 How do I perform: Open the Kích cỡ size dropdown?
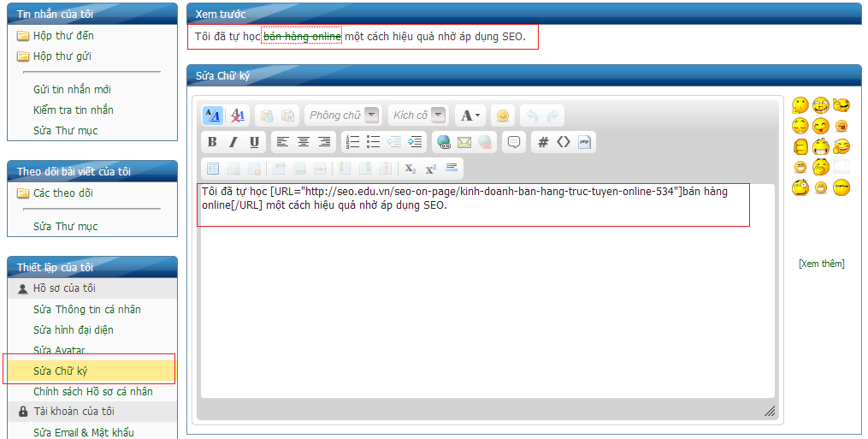(418, 116)
